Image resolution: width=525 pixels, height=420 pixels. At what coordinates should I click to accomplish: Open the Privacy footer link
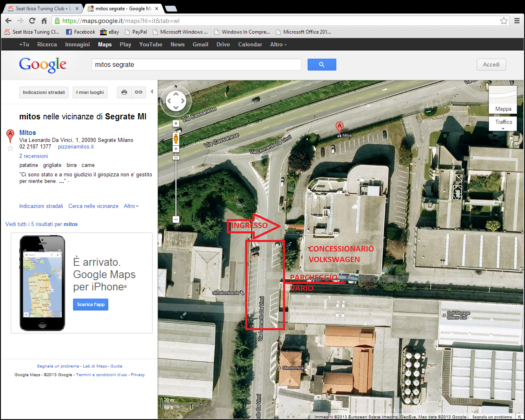(x=138, y=374)
